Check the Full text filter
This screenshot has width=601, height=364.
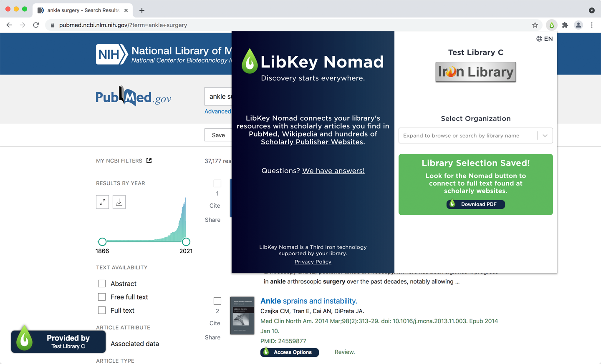[102, 310]
